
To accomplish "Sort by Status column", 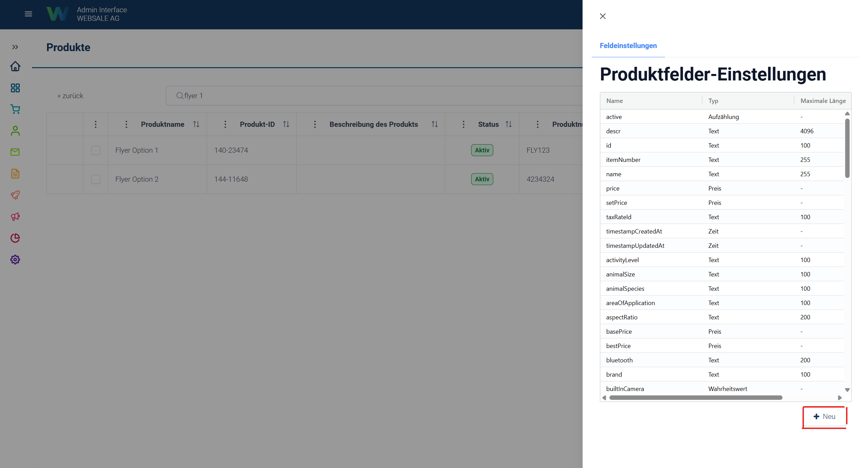I will pos(509,124).
